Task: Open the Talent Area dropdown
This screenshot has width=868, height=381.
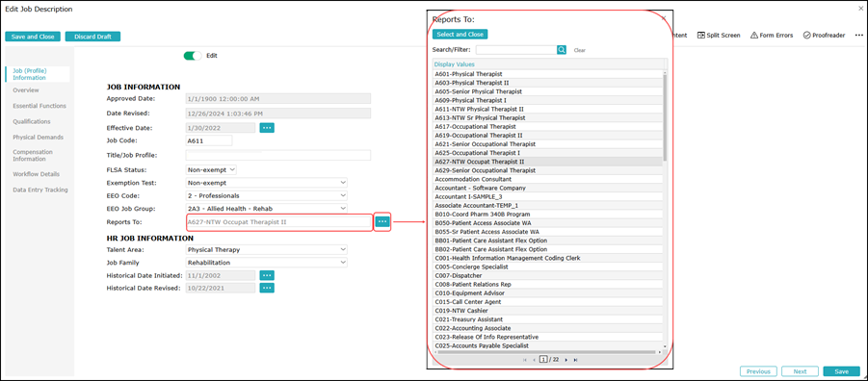Action: point(267,249)
